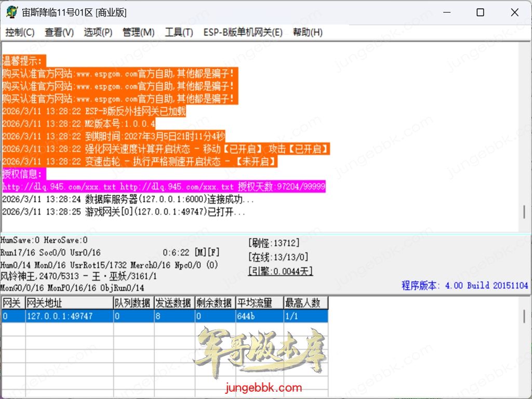Maximize the window
This screenshot has width=532, height=399.
pos(480,12)
